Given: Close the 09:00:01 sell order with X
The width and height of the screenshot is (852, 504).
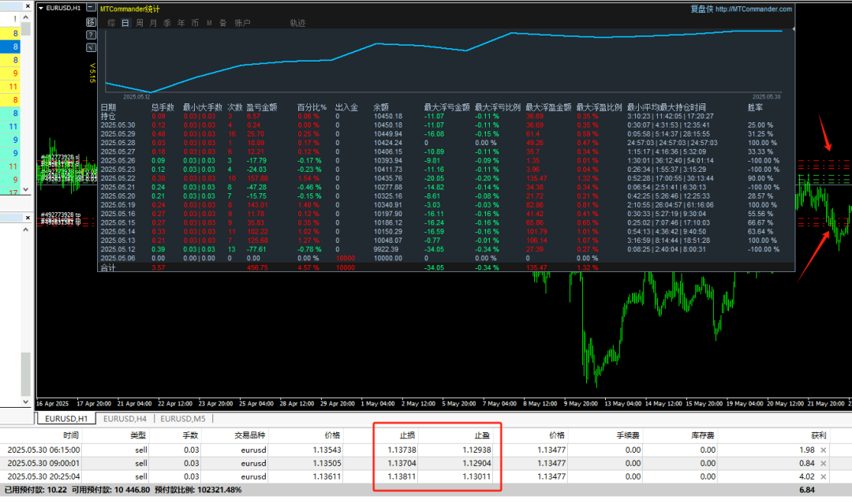Looking at the screenshot, I should tap(823, 463).
